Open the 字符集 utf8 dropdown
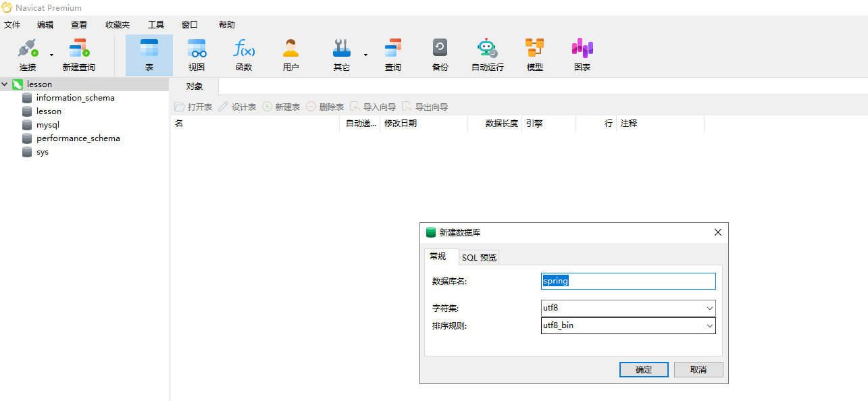Screen dimensions: 868x401 pos(628,308)
